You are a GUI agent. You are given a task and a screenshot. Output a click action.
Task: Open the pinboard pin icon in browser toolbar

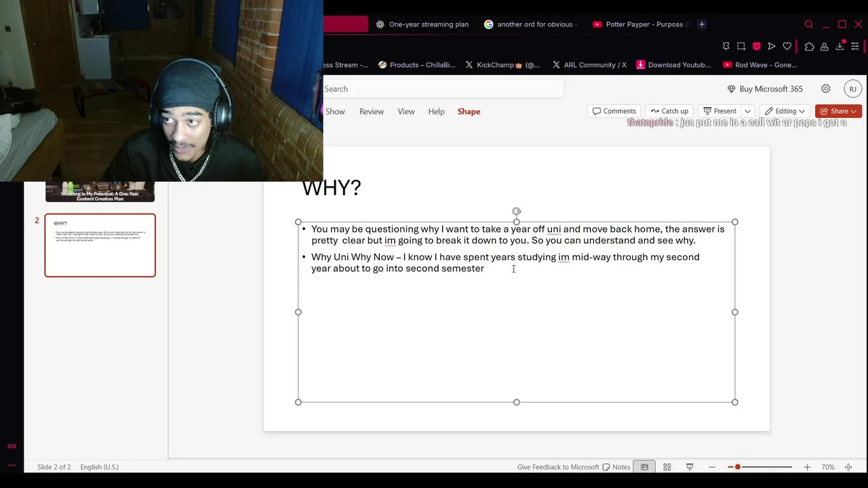pos(726,46)
